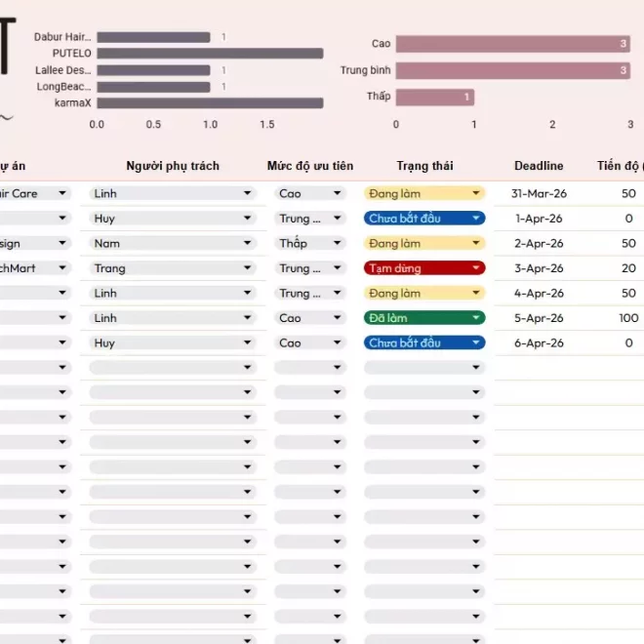Screen dimensions: 644x644
Task: Click the "Trạng thái" column header
Action: tap(424, 166)
